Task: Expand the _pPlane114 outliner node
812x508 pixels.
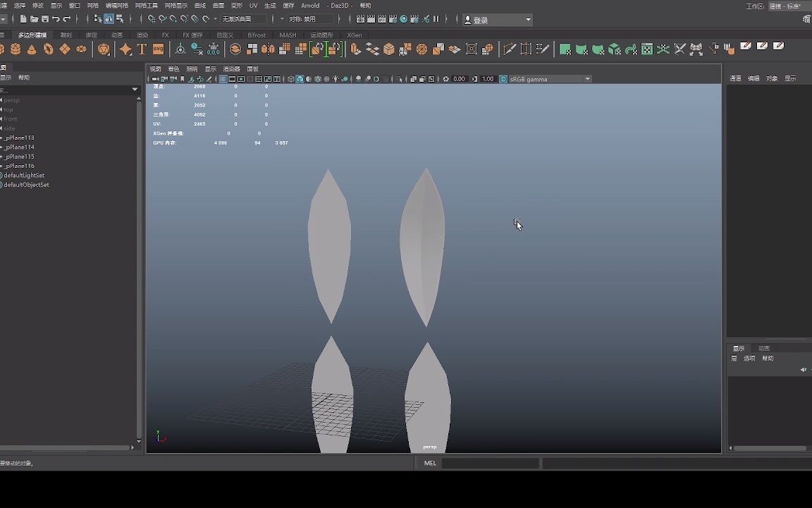Action: coord(1,147)
